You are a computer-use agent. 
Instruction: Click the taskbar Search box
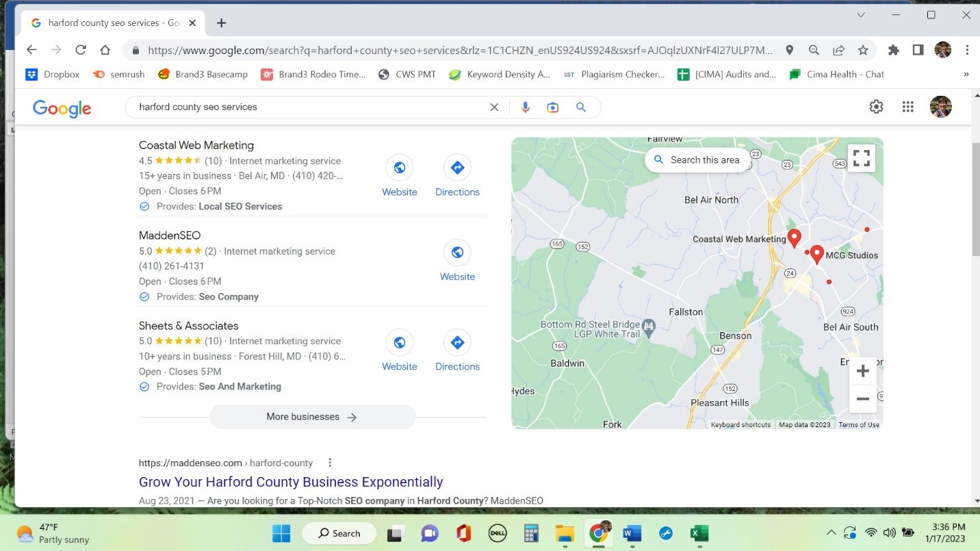pyautogui.click(x=339, y=533)
